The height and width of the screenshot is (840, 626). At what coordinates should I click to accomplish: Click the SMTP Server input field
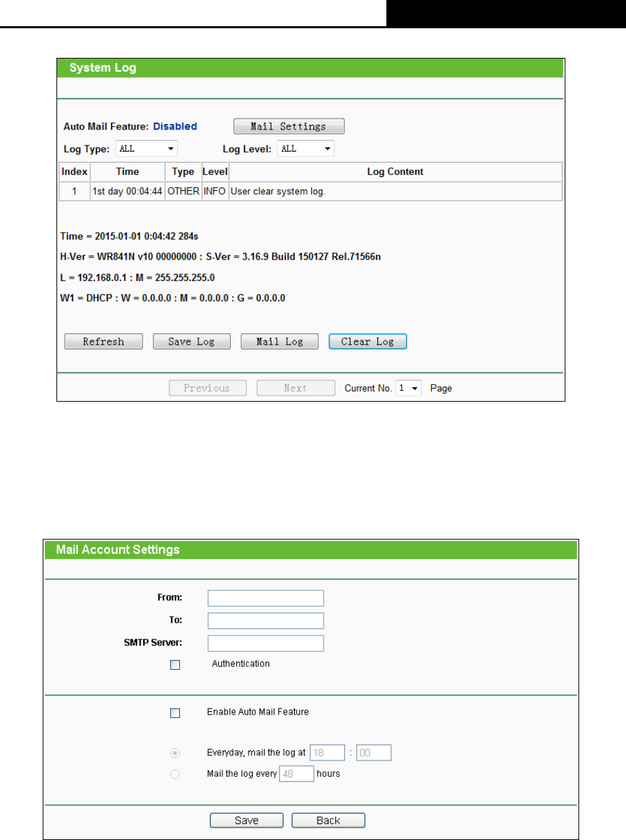[x=265, y=644]
